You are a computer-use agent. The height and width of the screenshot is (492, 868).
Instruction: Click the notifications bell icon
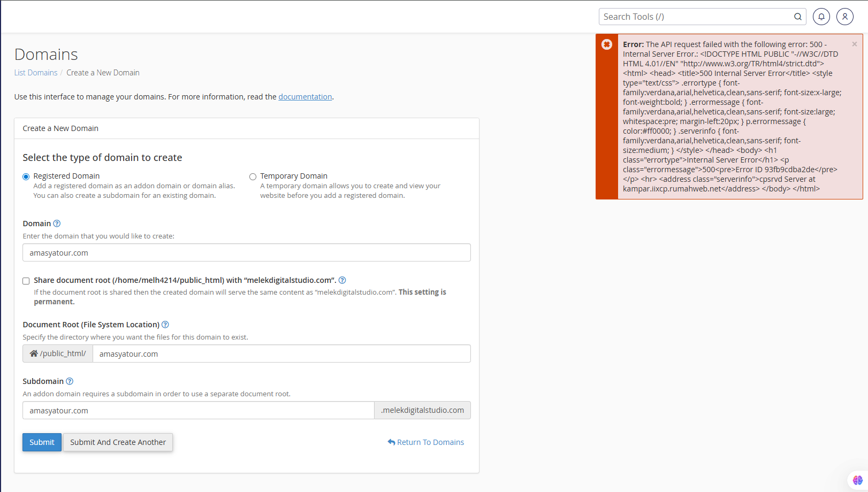tap(821, 17)
